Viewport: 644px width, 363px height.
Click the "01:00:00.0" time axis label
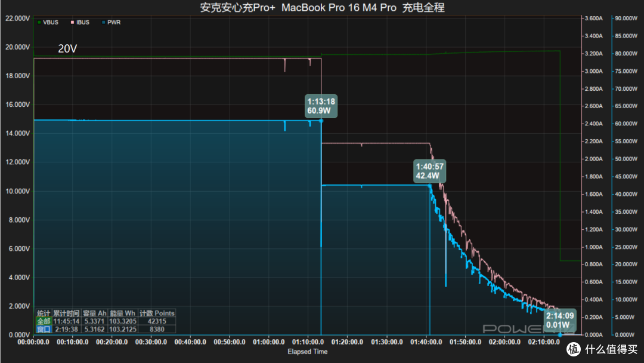point(268,342)
